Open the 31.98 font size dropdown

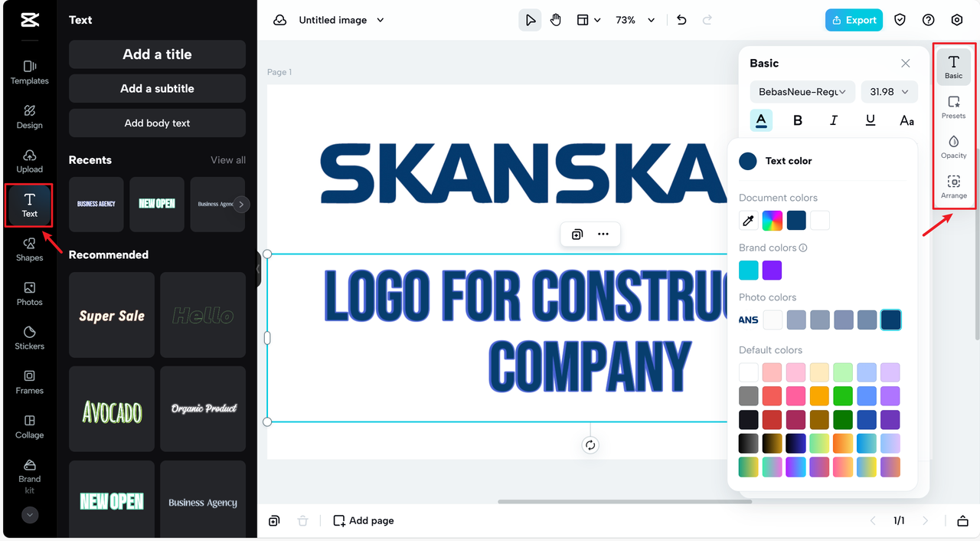click(x=889, y=92)
